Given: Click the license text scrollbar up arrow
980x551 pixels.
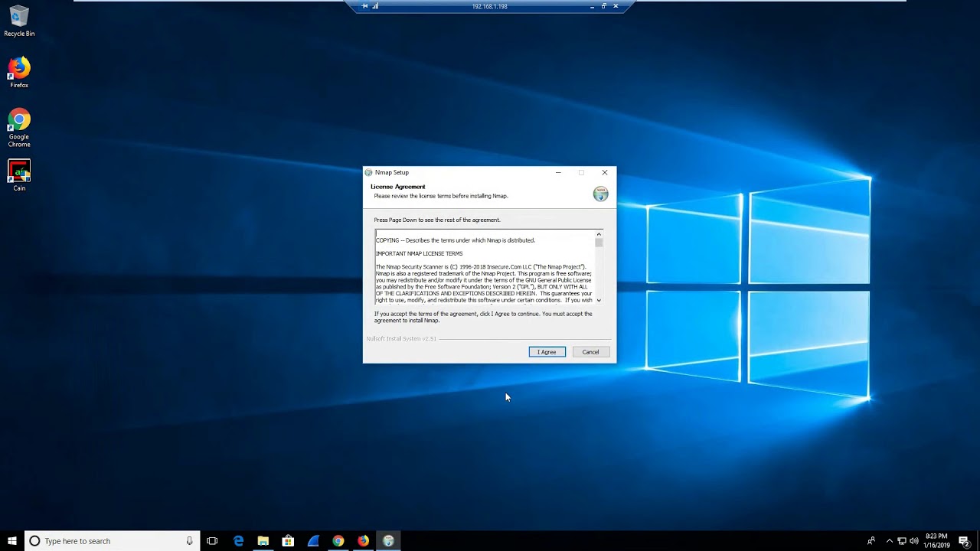Looking at the screenshot, I should [599, 234].
